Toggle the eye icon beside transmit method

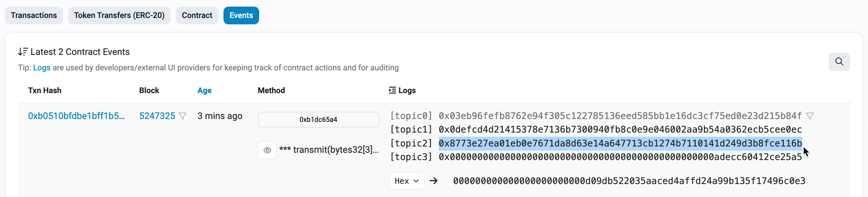267,150
